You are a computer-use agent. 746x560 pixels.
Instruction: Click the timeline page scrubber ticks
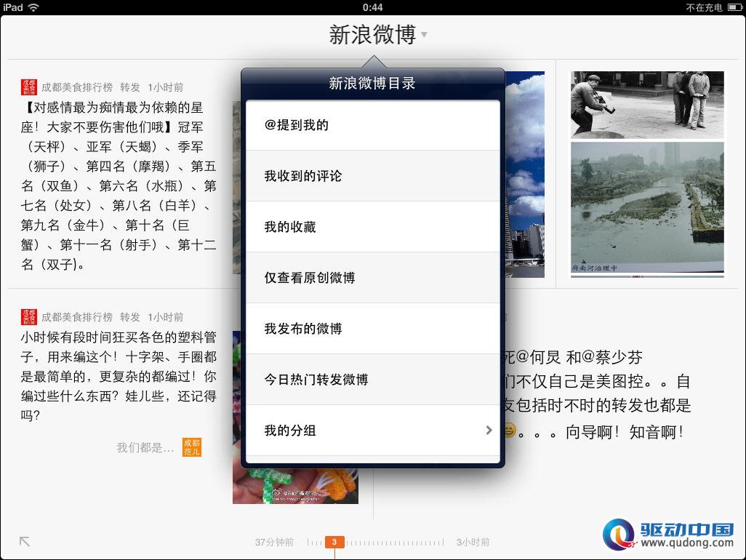[x=376, y=542]
